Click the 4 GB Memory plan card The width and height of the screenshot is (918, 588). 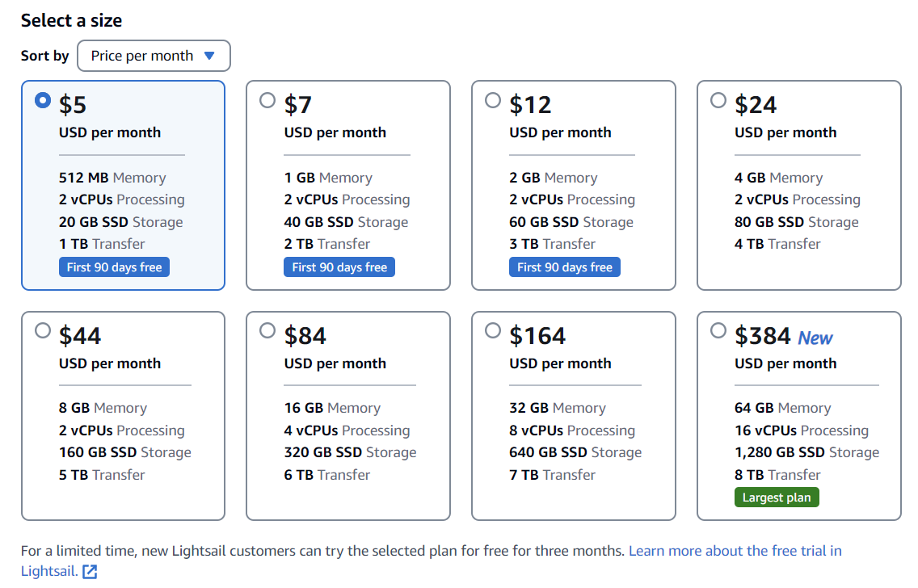tap(798, 185)
